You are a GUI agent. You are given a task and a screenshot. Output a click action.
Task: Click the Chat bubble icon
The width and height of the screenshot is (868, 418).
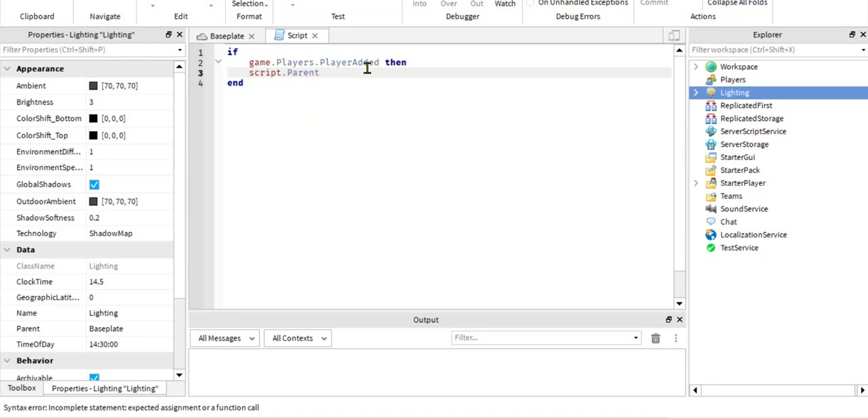tap(711, 221)
